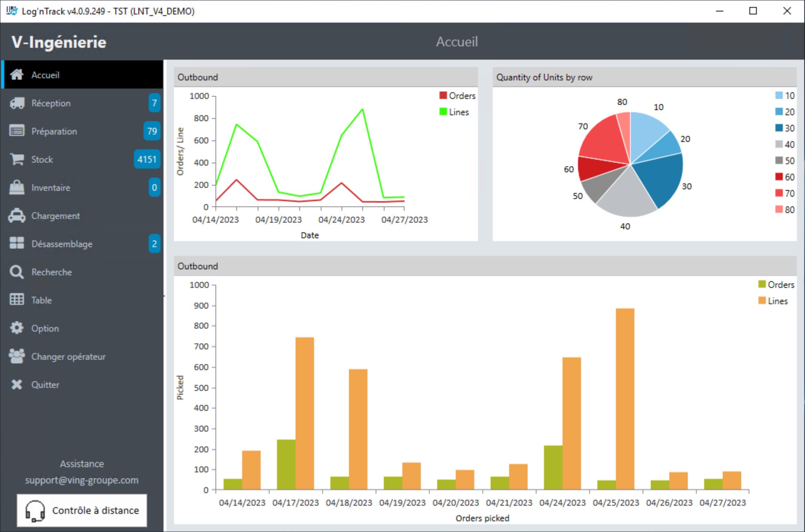Image resolution: width=805 pixels, height=532 pixels.
Task: Click the Préparation badge showing 79
Action: pyautogui.click(x=152, y=131)
